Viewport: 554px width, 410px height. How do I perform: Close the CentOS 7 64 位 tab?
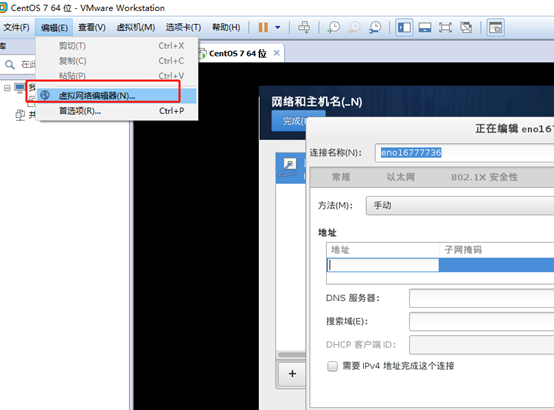click(x=277, y=53)
